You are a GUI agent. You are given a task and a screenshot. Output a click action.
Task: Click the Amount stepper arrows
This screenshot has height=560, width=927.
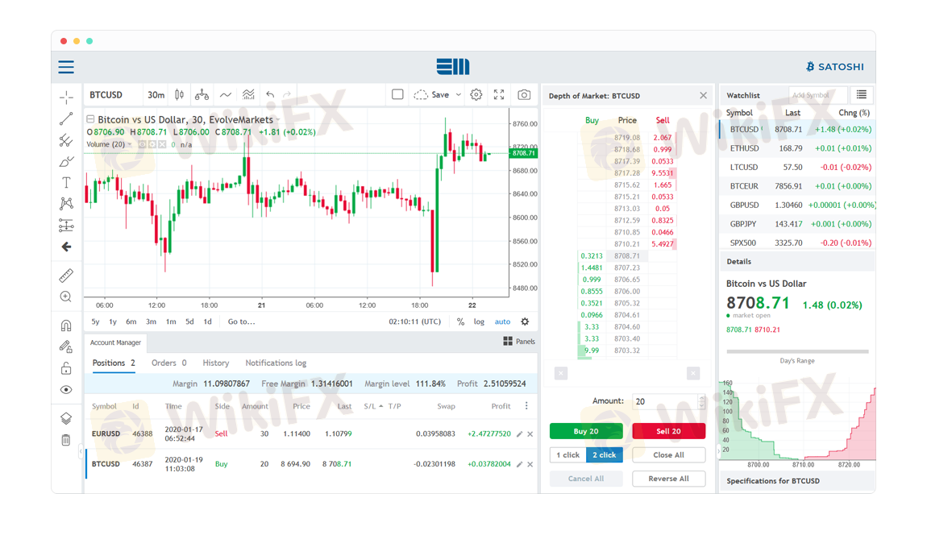click(701, 401)
